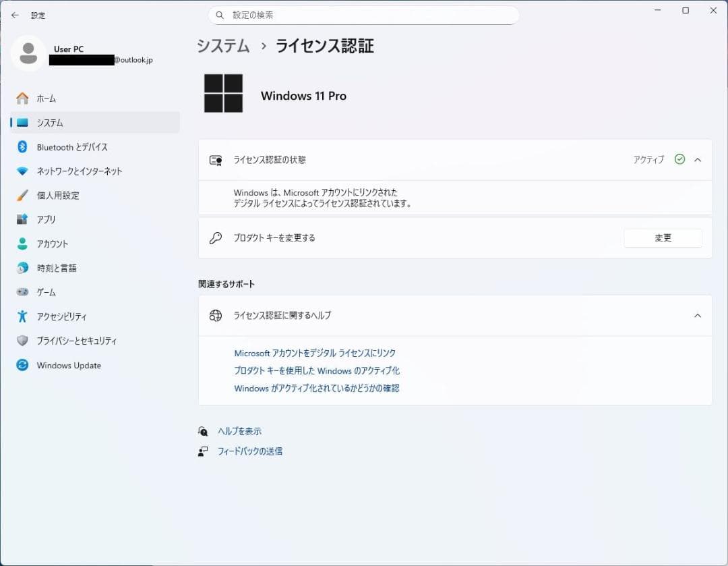Screen dimensions: 728x566
Task: Navigate back using the システム breadcrumb
Action: [x=222, y=46]
